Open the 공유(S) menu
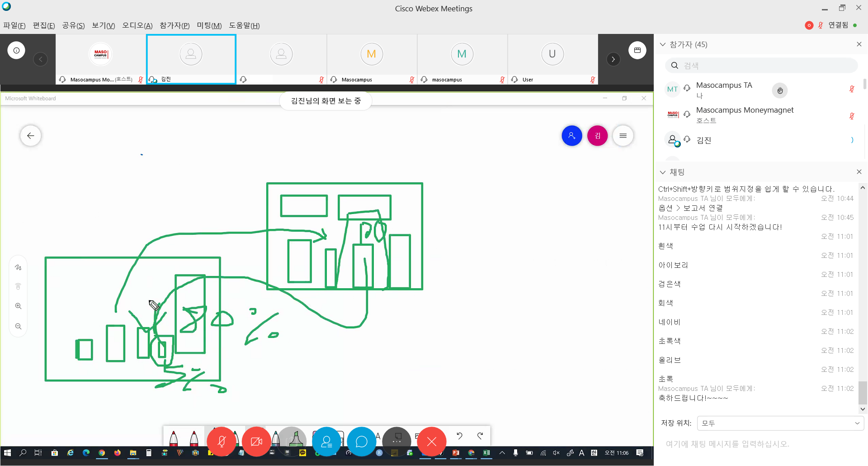This screenshot has width=868, height=466. (73, 25)
